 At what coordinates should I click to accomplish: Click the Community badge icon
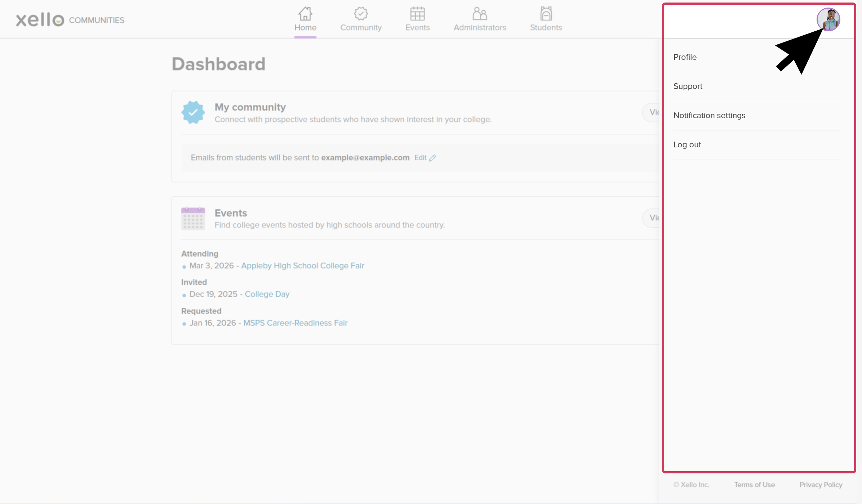[x=361, y=14]
